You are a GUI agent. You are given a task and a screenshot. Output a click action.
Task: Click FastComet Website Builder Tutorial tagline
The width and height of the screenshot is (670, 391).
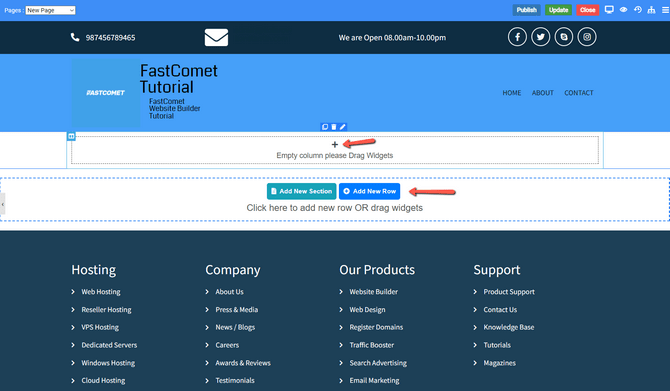pos(174,109)
